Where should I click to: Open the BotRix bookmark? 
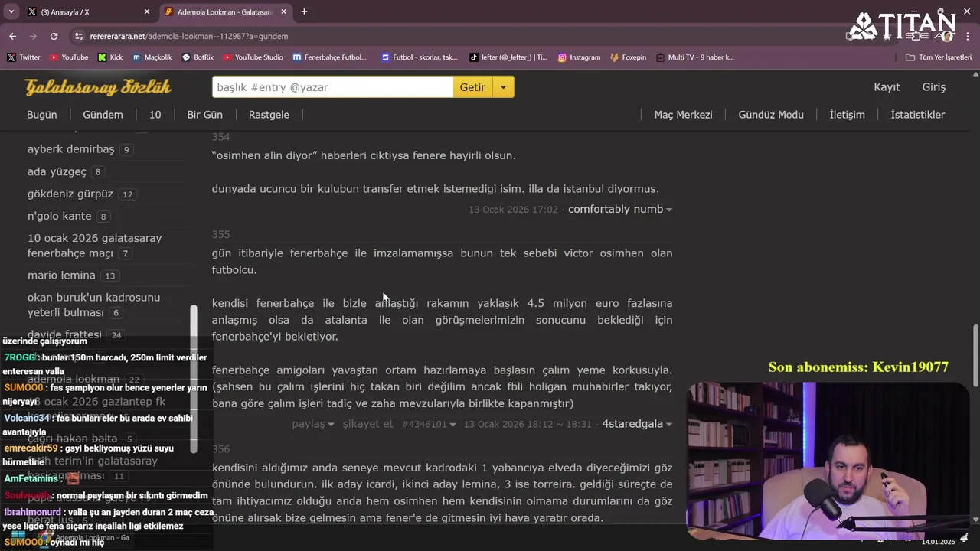pos(198,57)
